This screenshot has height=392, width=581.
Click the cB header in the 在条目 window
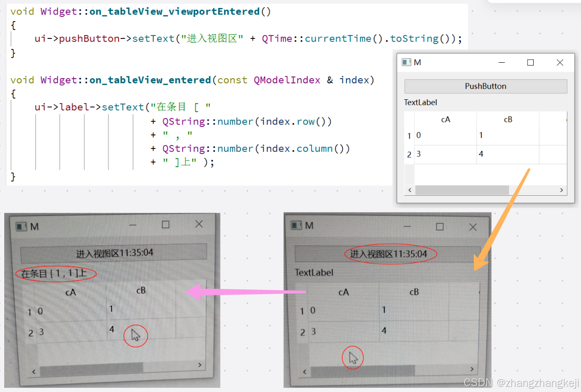tap(141, 290)
